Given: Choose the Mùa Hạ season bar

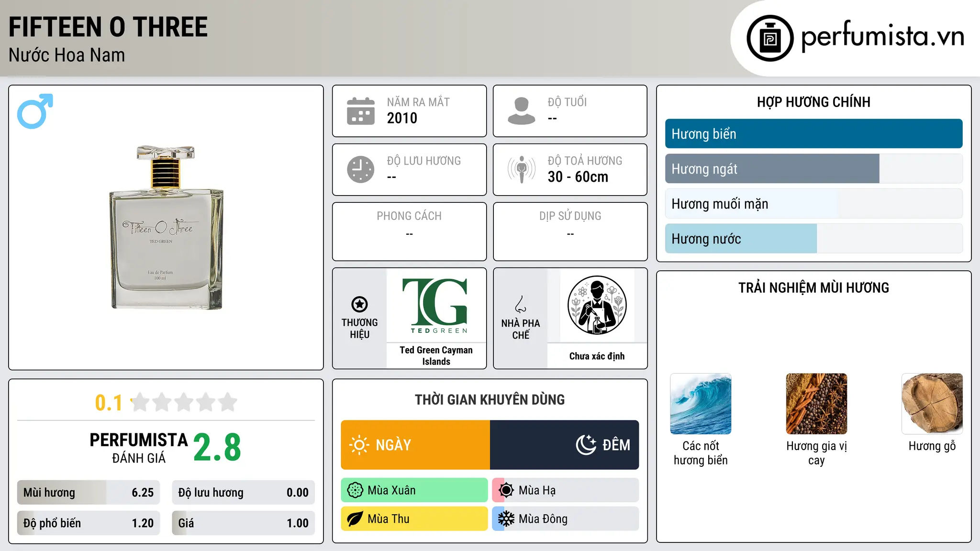Looking at the screenshot, I should point(566,490).
